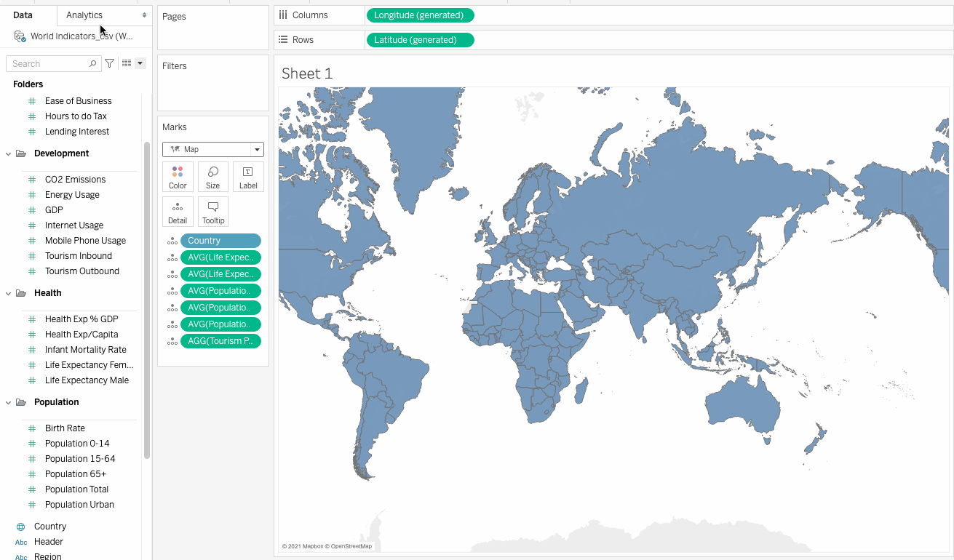Image resolution: width=954 pixels, height=560 pixels.
Task: Click the World Indicators_csv data source icon
Action: pyautogui.click(x=19, y=35)
